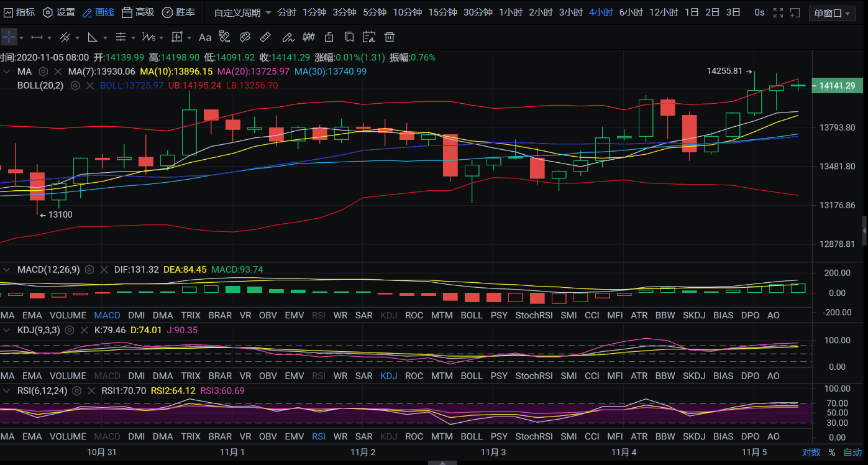Open settings gear for KDJ(9,3,3)
Image resolution: width=868 pixels, height=465 pixels.
point(70,330)
